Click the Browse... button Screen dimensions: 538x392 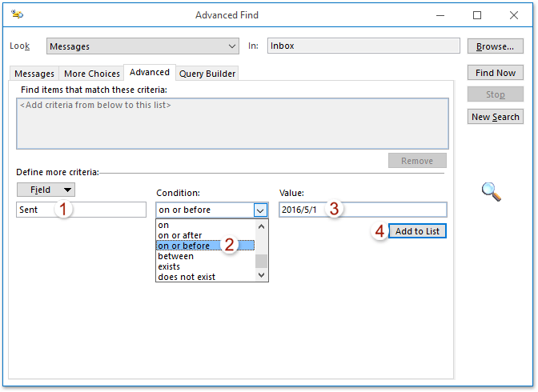(x=495, y=46)
